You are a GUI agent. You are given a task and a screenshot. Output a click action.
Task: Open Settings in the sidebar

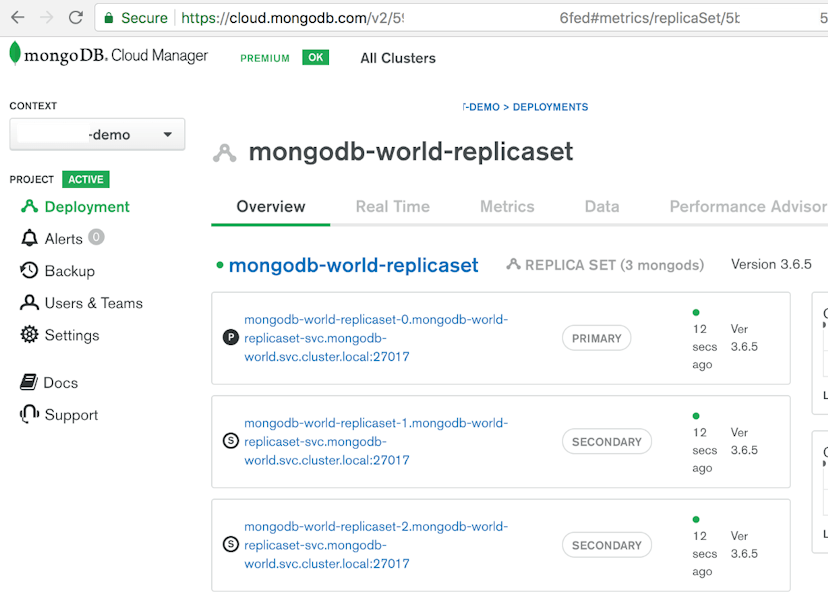click(x=72, y=335)
